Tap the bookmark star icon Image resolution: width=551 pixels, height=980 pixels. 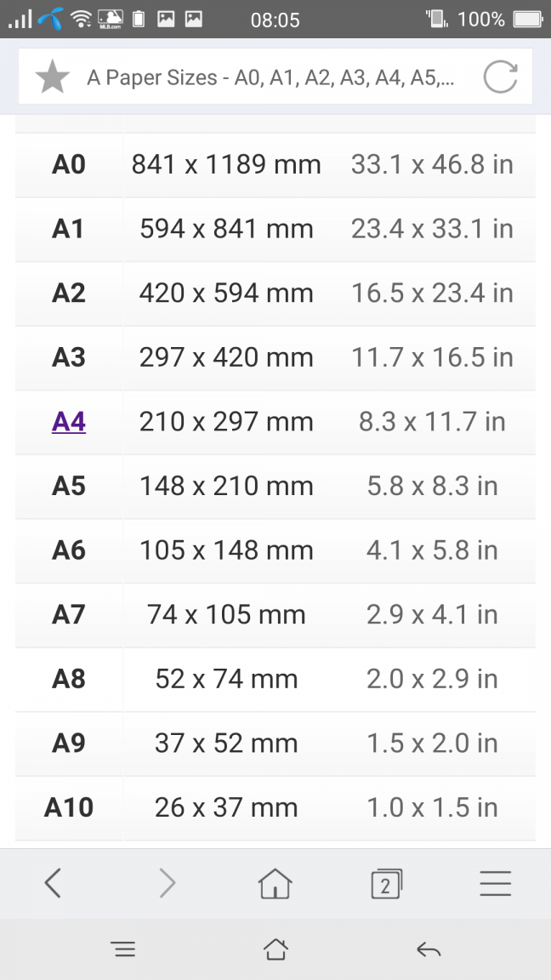52,77
